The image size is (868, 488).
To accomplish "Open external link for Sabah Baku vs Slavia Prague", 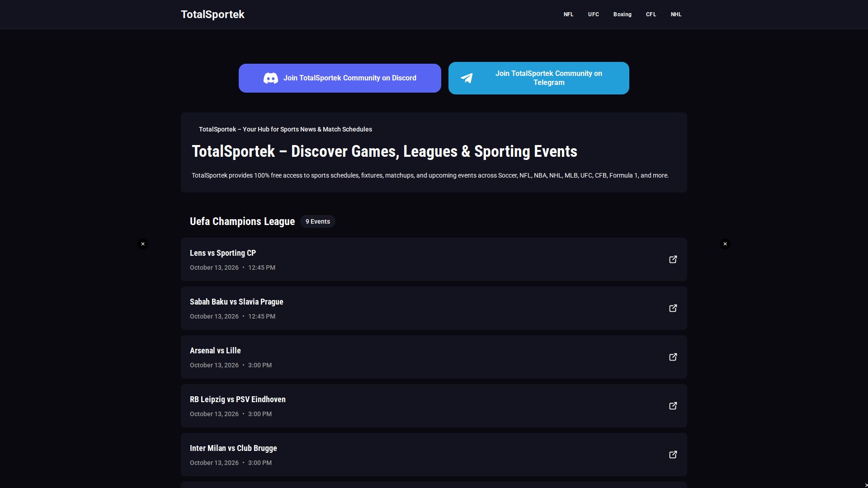I will (x=673, y=308).
